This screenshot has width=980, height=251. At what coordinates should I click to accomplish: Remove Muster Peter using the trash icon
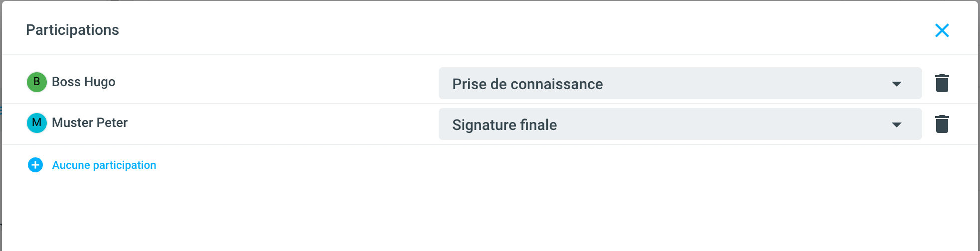[942, 124]
